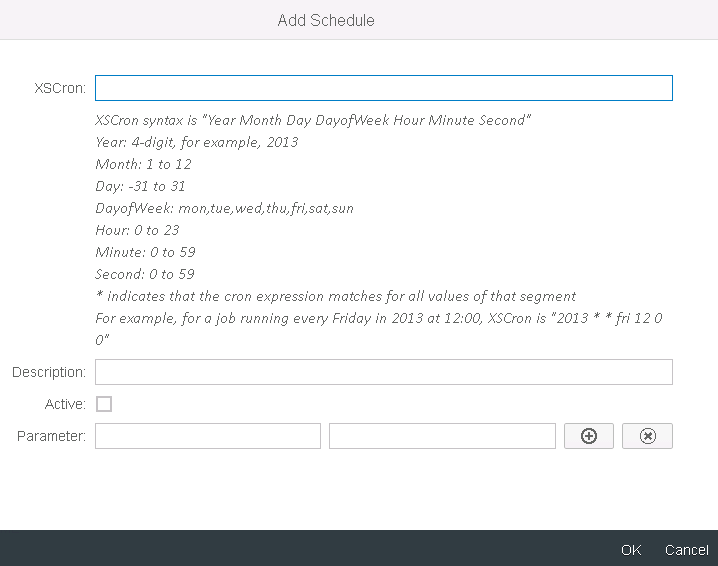Screen dimensions: 718x566
Task: Click the Add Schedule dialog title
Action: [x=326, y=20]
